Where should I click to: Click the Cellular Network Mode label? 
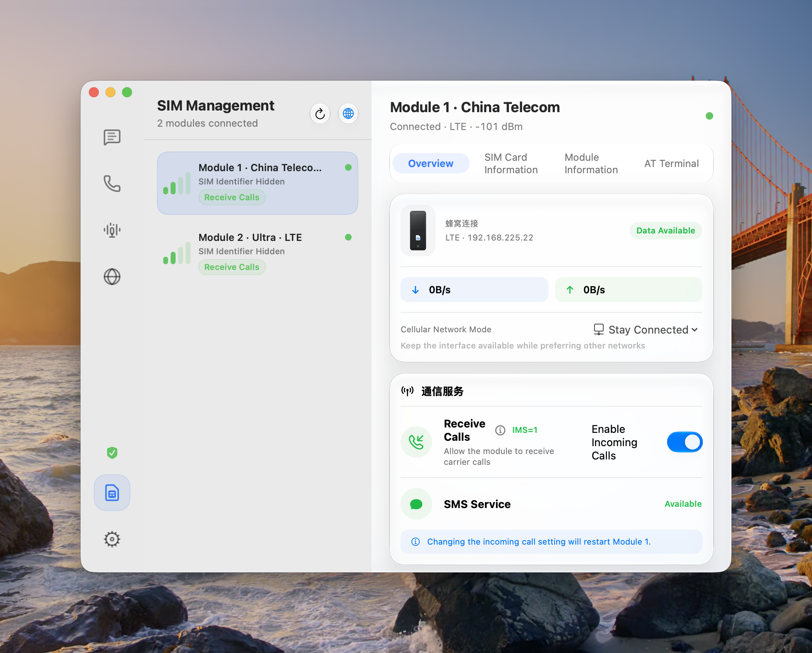[446, 329]
